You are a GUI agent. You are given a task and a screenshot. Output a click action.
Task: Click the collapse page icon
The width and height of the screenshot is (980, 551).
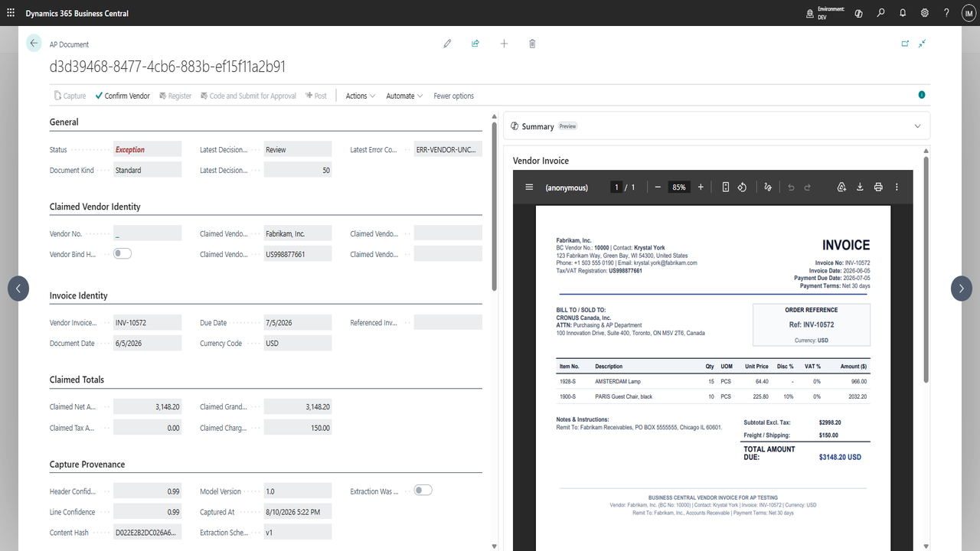tap(923, 44)
